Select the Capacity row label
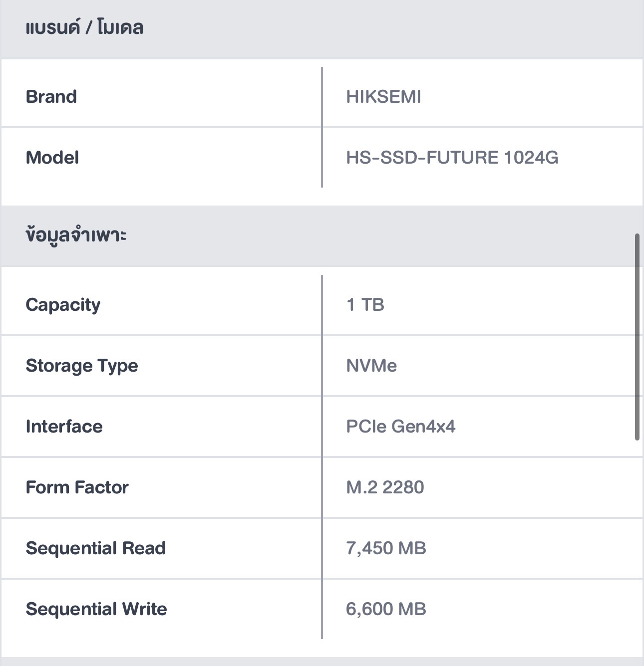644x666 pixels. click(63, 305)
